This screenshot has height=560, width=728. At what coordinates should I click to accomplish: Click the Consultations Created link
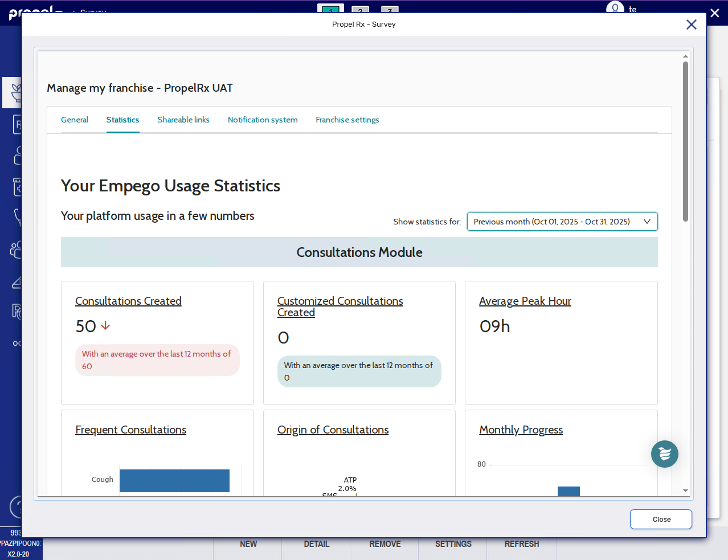click(x=128, y=301)
